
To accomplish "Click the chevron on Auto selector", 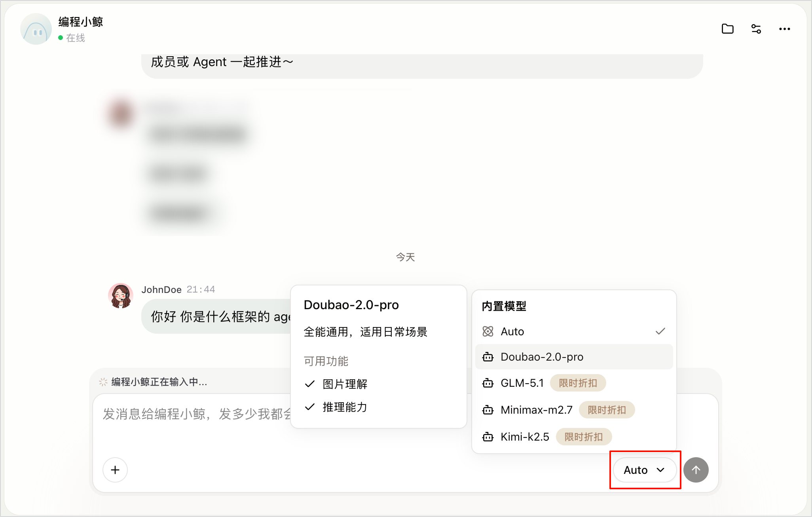I will [660, 470].
